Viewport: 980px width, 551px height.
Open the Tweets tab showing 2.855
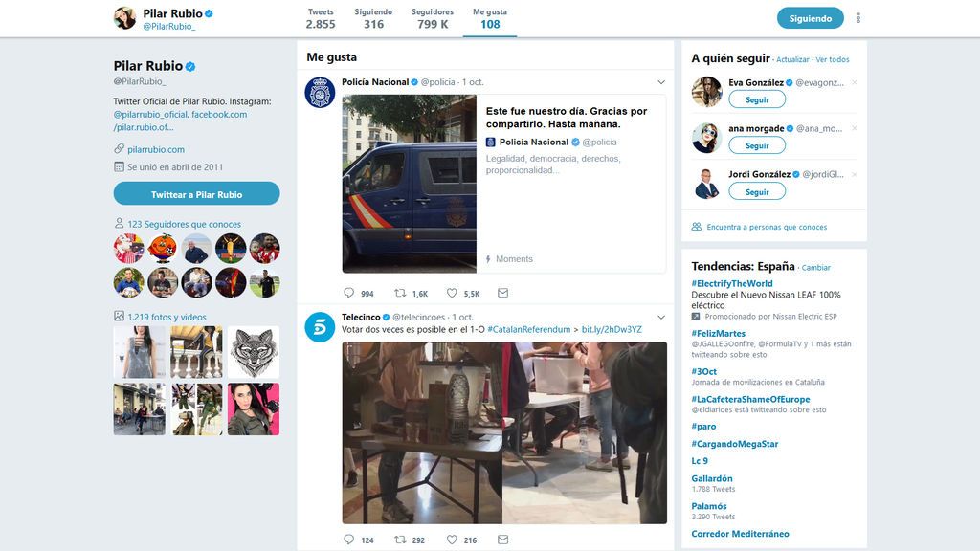click(x=321, y=19)
